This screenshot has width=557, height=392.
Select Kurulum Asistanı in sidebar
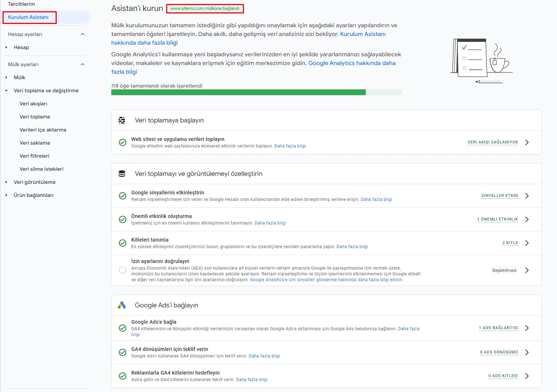pyautogui.click(x=28, y=17)
